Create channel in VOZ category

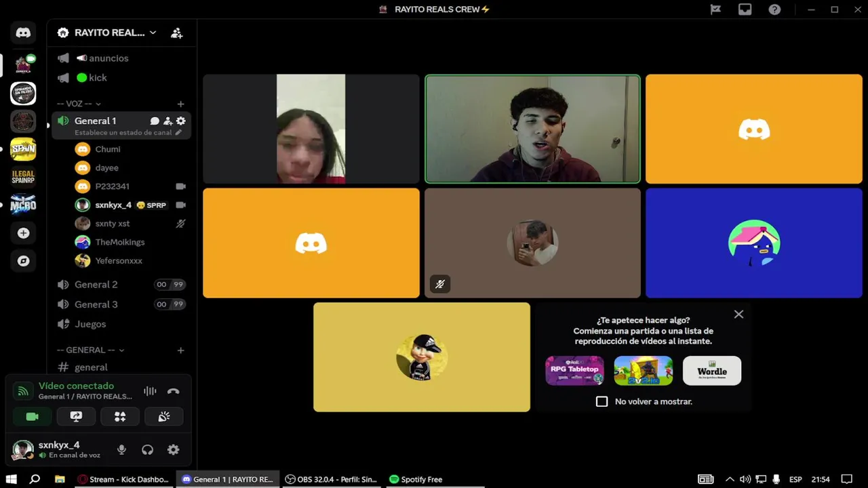click(180, 104)
